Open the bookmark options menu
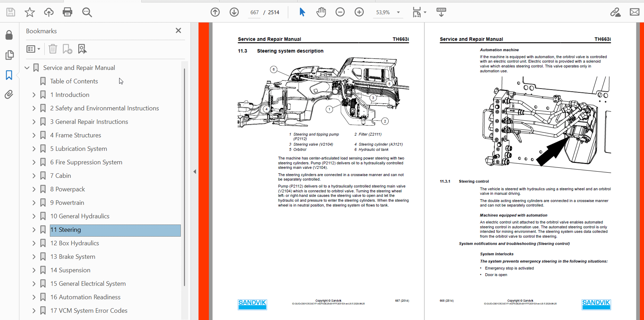Screen dimensions: 644x320 coord(33,49)
